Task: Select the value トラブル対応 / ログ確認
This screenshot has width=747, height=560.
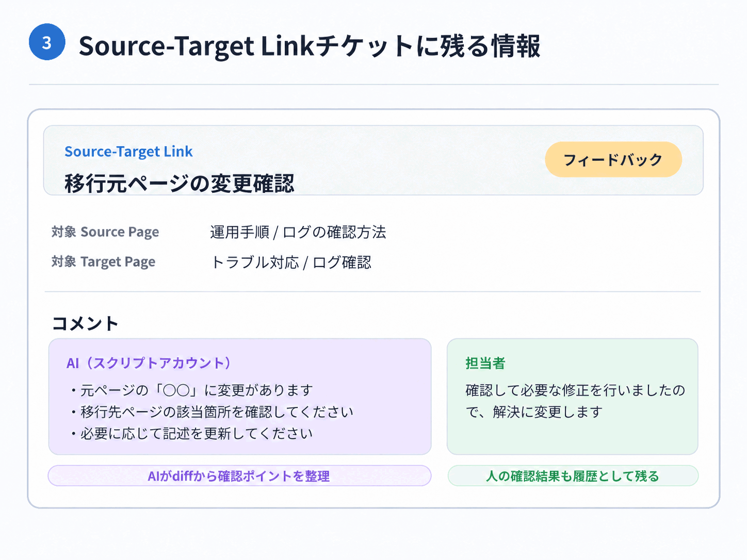Action: click(x=291, y=262)
